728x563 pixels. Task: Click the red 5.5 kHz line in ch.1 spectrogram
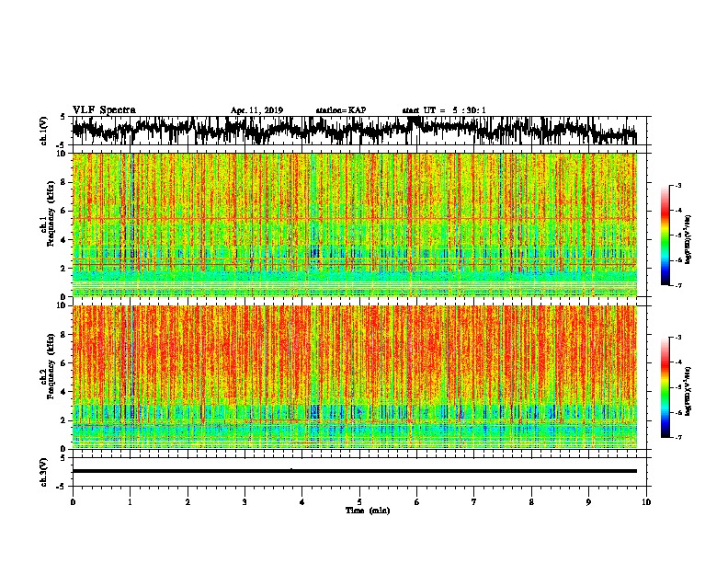coord(354,219)
